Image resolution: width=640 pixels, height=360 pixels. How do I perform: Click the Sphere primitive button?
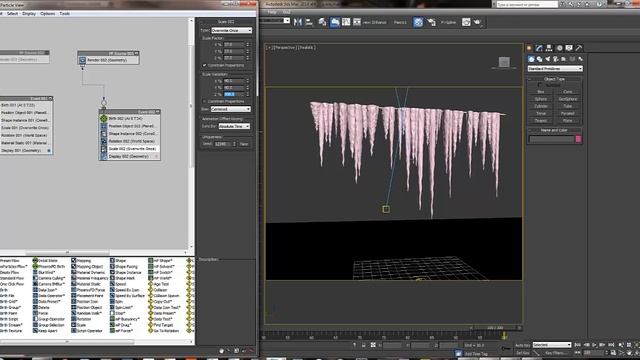point(541,99)
